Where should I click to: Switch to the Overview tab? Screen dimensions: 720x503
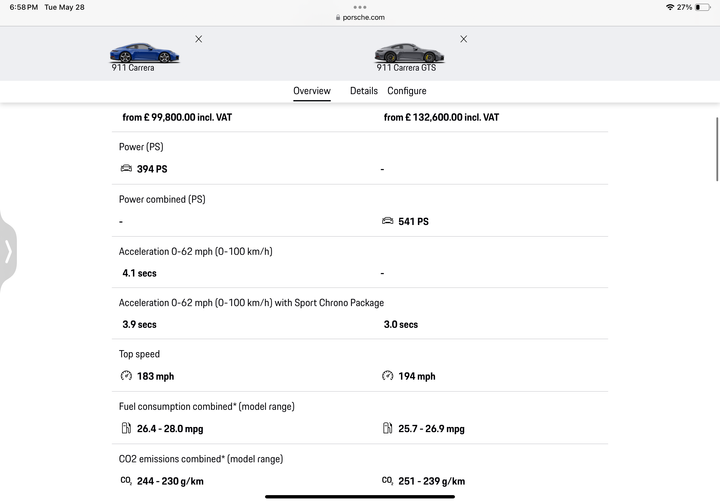coord(312,91)
